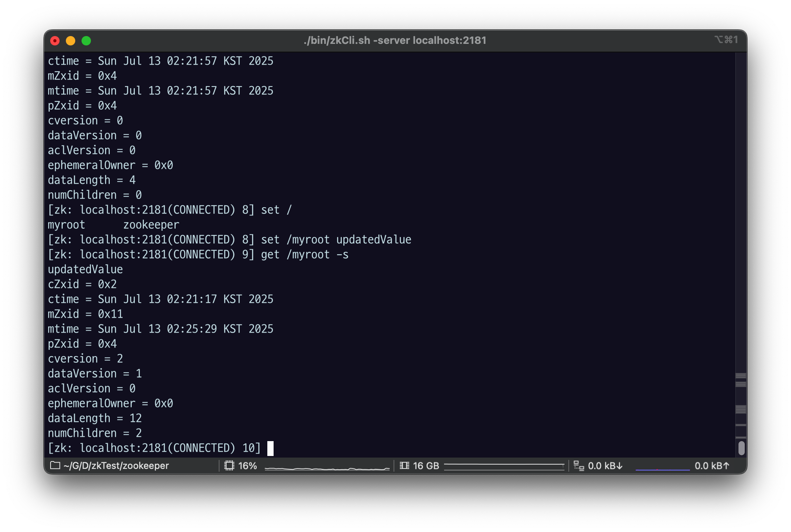
Task: Click the download arrow next to 0.0 kB
Action: tap(619, 466)
